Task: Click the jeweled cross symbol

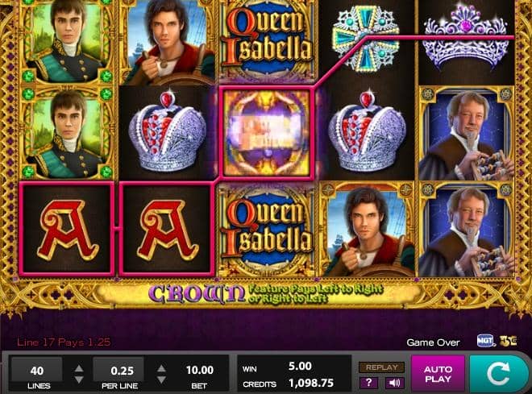Action: click(x=367, y=39)
